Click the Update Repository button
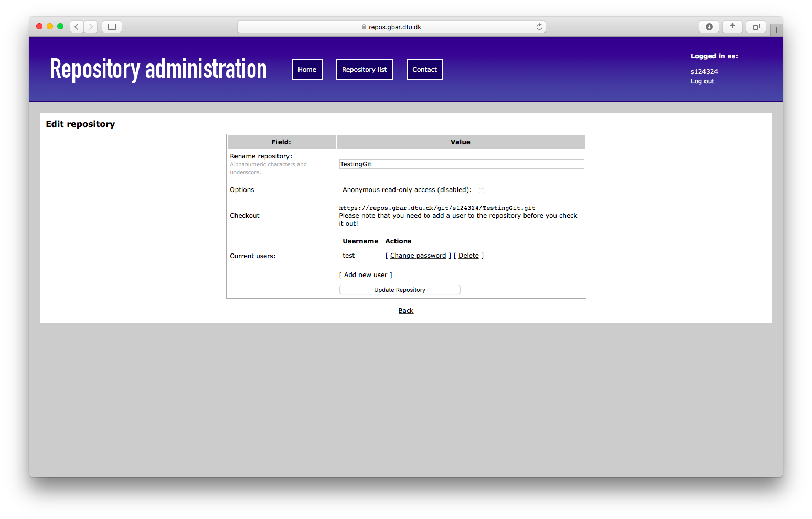This screenshot has width=812, height=519. 400,290
